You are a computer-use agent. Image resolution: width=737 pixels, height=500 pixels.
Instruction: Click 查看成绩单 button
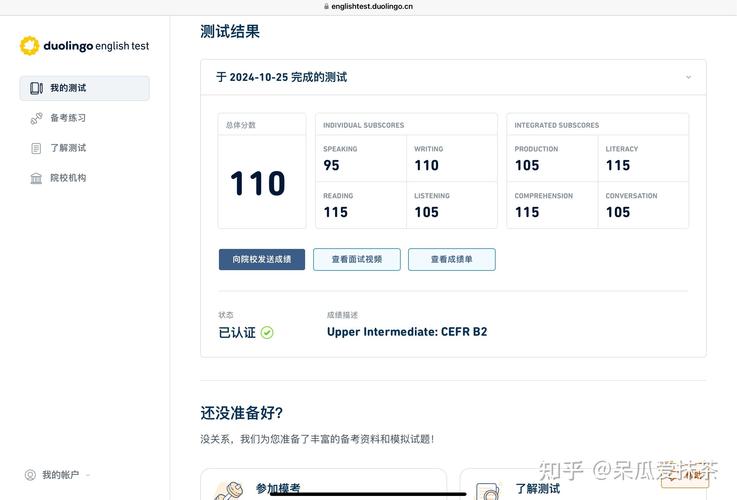tap(452, 259)
